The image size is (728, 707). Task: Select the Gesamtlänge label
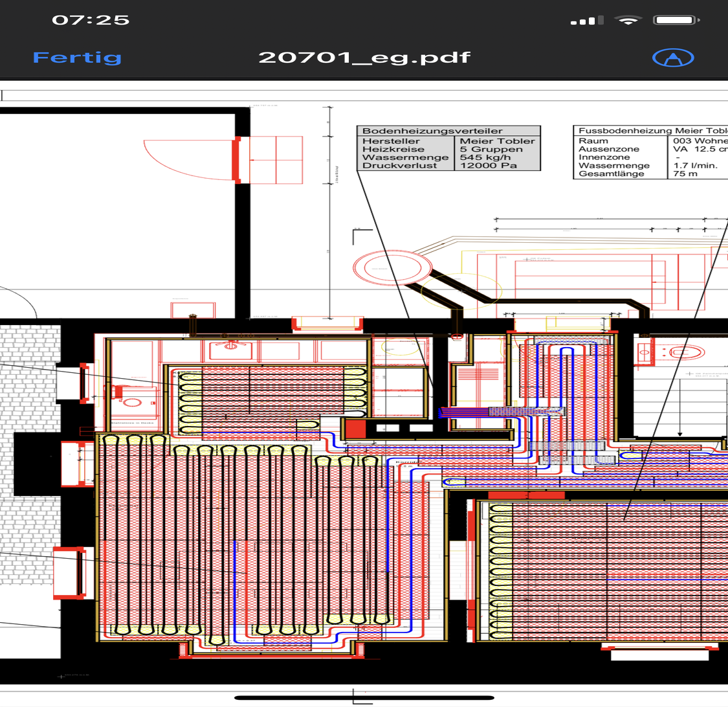point(611,174)
